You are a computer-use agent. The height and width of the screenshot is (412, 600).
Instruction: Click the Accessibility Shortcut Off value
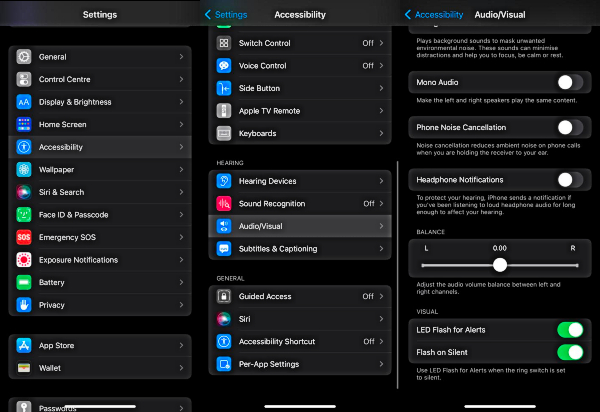[x=369, y=341]
